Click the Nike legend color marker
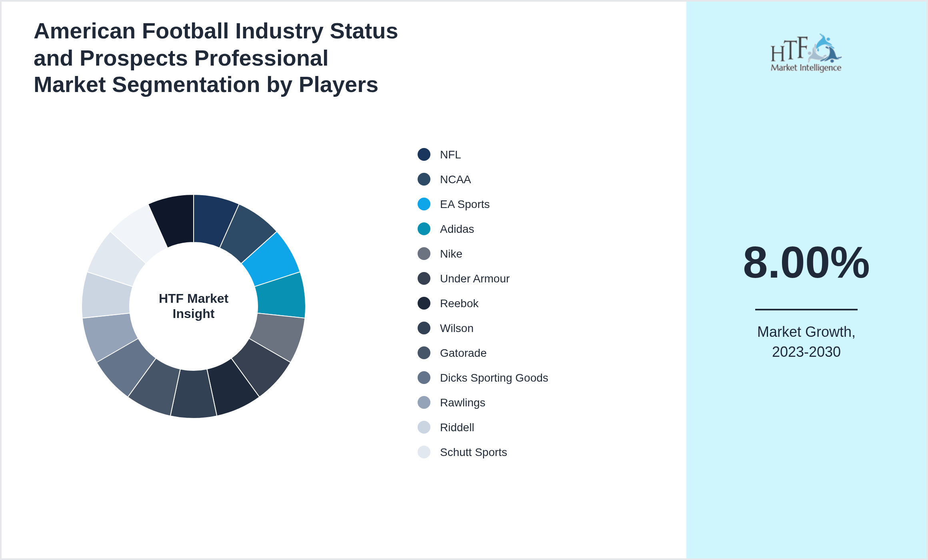Viewport: 928px width, 560px height. [x=423, y=254]
